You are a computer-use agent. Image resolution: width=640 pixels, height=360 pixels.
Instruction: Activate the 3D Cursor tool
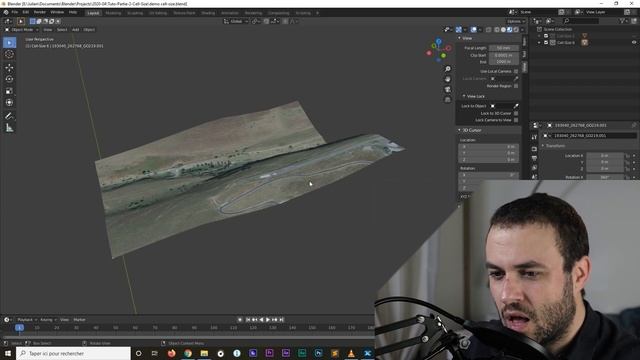[x=9, y=54]
